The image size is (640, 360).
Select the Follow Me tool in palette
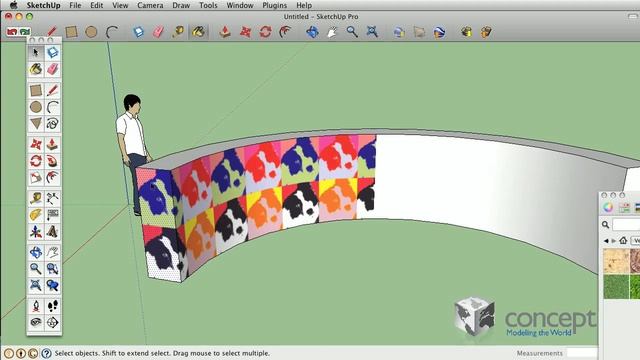pos(53,161)
